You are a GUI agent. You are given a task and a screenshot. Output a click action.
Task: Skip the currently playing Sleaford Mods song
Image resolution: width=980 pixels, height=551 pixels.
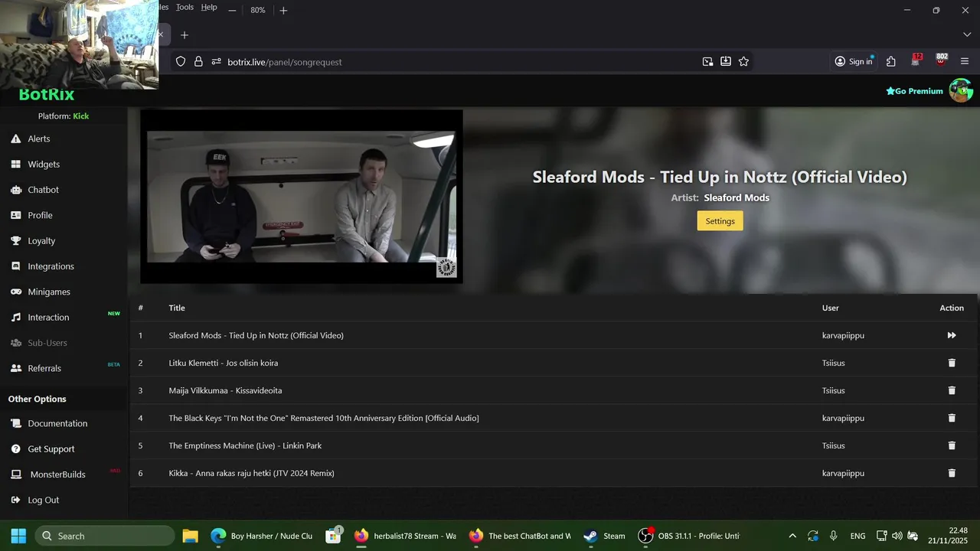(952, 335)
